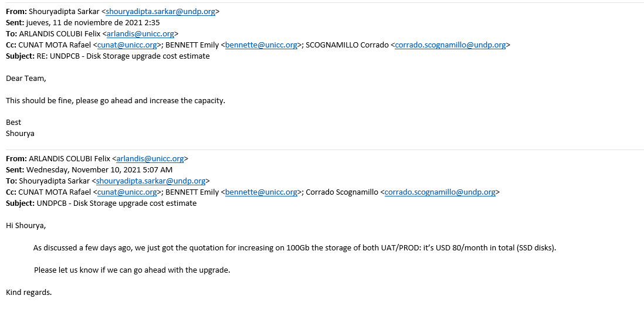This screenshot has height=309, width=644.
Task: Open bennette@unicc.org link in original email Cc line
Action: click(261, 192)
